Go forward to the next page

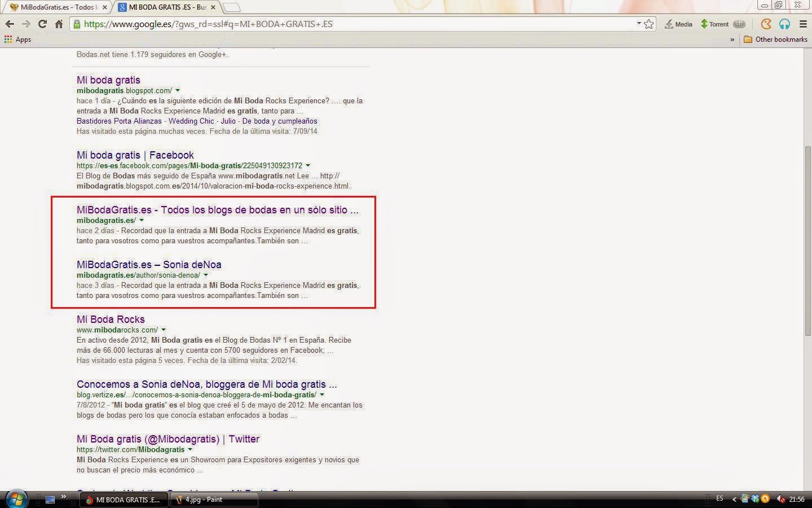tap(26, 24)
